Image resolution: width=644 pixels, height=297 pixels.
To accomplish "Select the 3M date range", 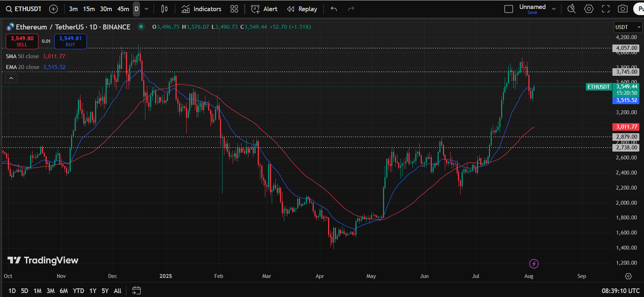I will pyautogui.click(x=51, y=291).
